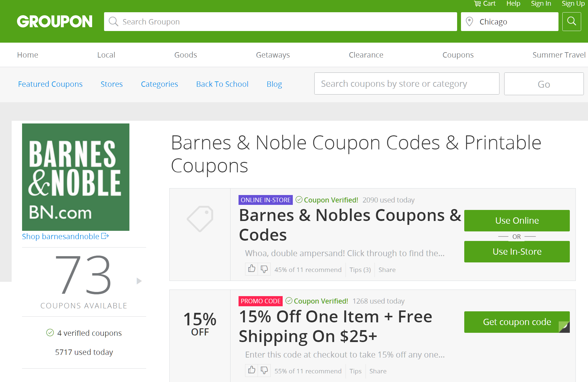
Task: Thumbs up the 15% Off One Item coupon
Action: 252,370
